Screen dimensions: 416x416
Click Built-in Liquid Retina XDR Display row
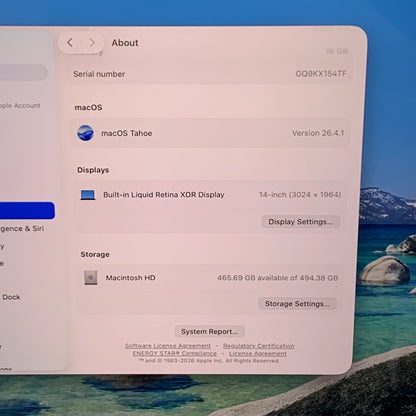pyautogui.click(x=211, y=195)
